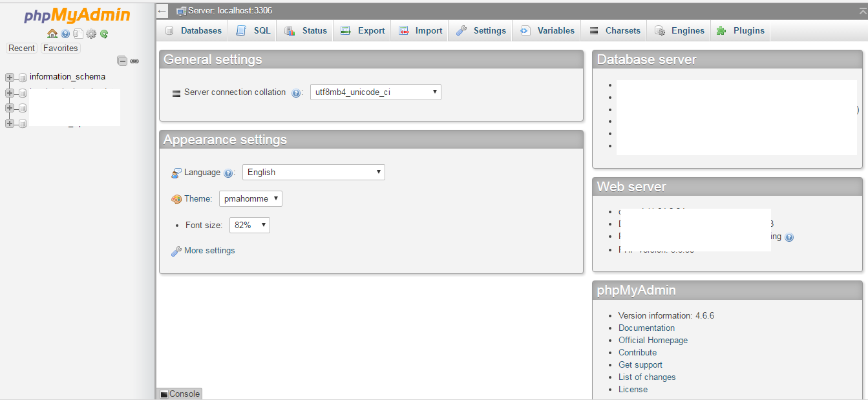868x400 pixels.
Task: Go to the Status tab
Action: 306,30
